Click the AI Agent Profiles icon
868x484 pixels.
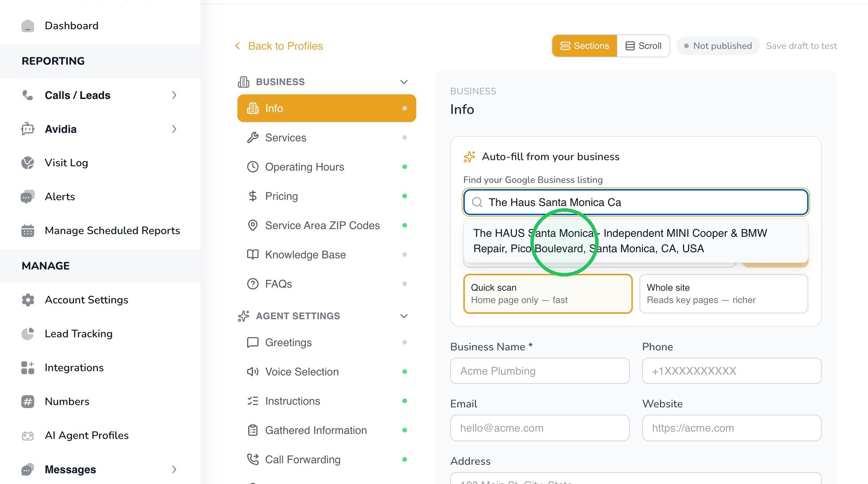(x=28, y=435)
